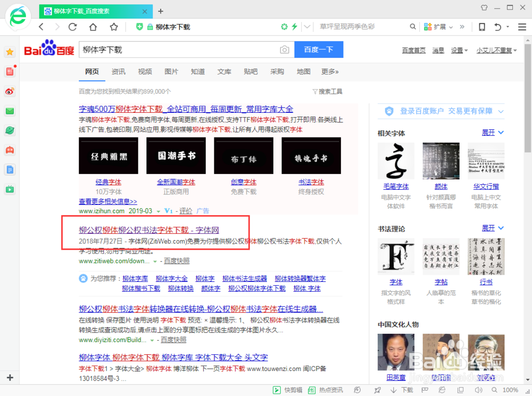This screenshot has height=396, width=532.
Task: Switch to the 图片 tab
Action: pyautogui.click(x=171, y=72)
